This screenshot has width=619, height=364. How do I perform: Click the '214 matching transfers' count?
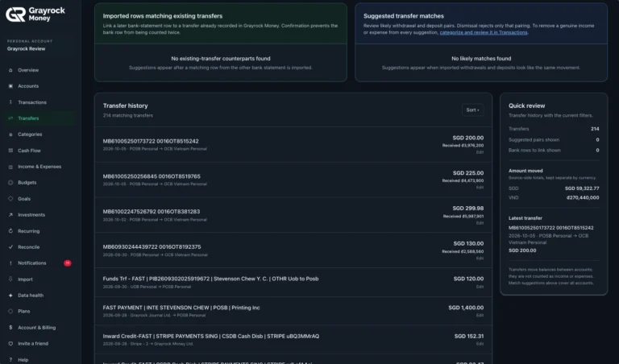coord(128,115)
